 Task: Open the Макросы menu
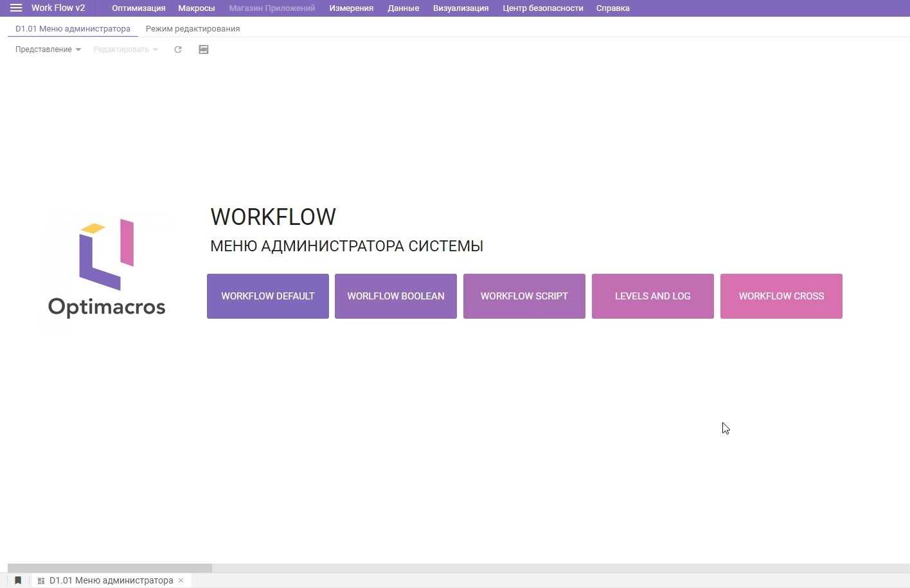pos(196,8)
